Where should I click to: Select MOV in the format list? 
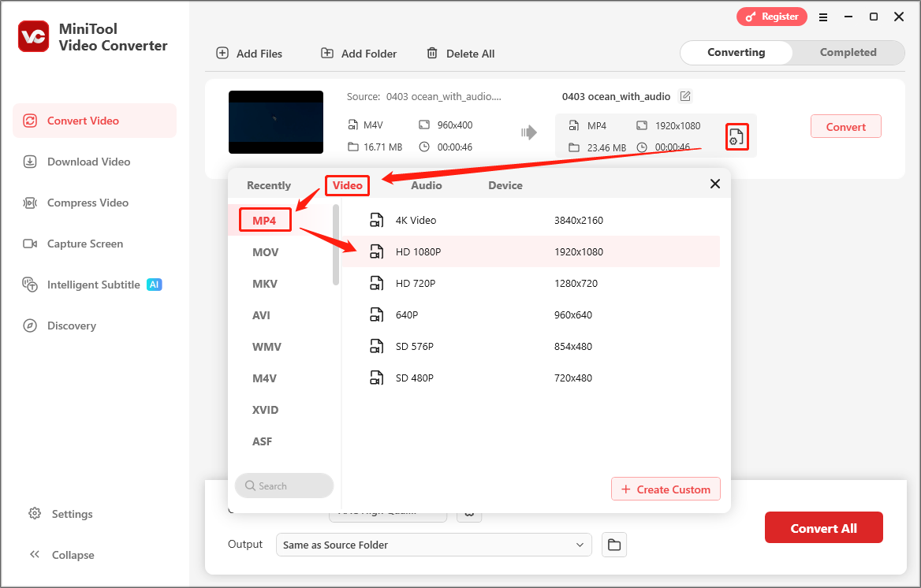pyautogui.click(x=266, y=252)
